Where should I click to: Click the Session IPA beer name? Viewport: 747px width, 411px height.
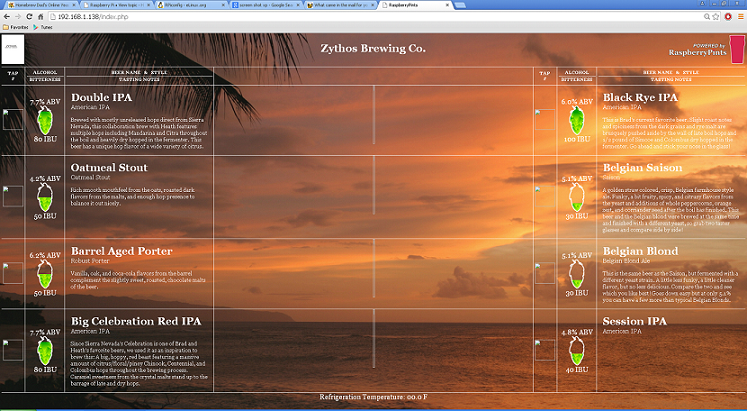tap(635, 321)
